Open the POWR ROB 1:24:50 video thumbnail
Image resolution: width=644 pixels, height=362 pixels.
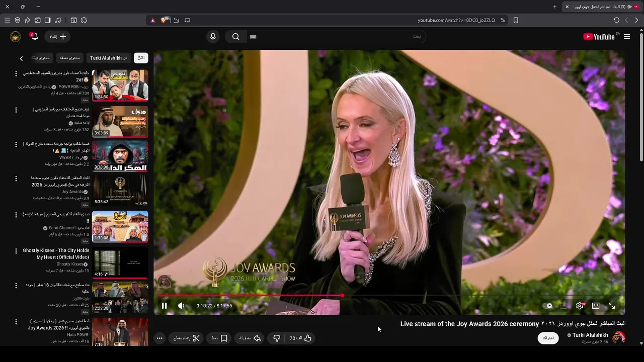pyautogui.click(x=120, y=85)
